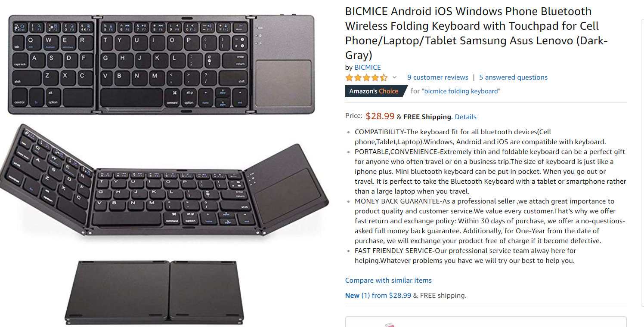Click the COMPATIBILITY bullet point text
Image resolution: width=644 pixels, height=327 pixels.
coord(480,137)
